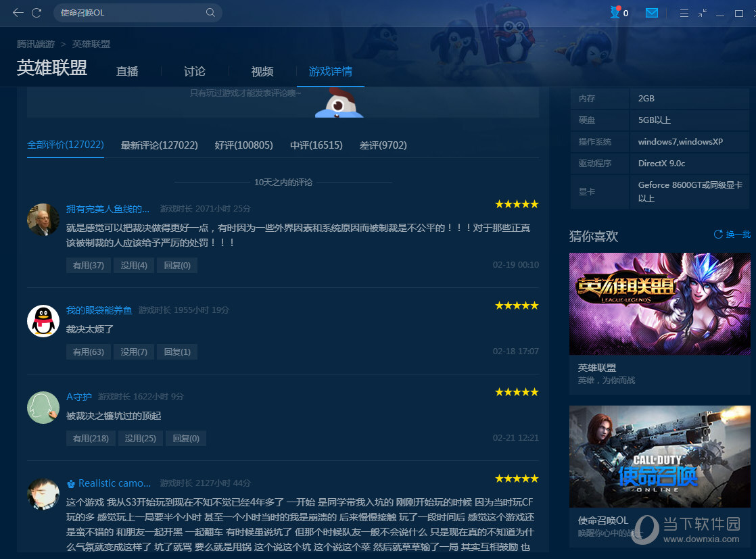756x559 pixels.
Task: Open the 使命召唤OL game thumbnail
Action: (659, 456)
